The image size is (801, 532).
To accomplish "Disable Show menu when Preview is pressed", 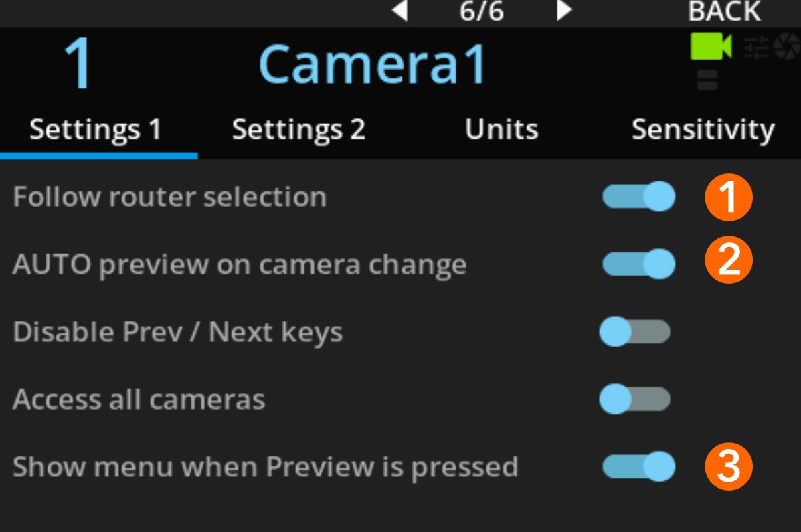I will click(x=637, y=466).
